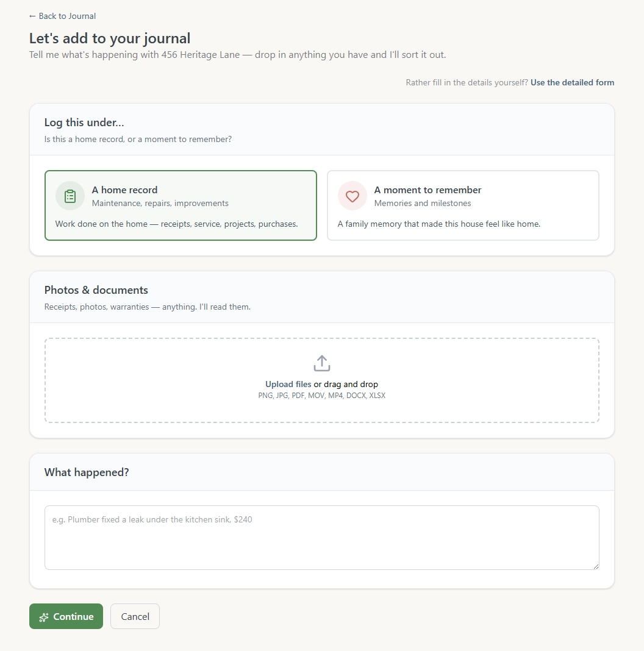Screen dimensions: 644x651
Task: Click the dashed drag and drop upload zone
Action: coord(322,380)
